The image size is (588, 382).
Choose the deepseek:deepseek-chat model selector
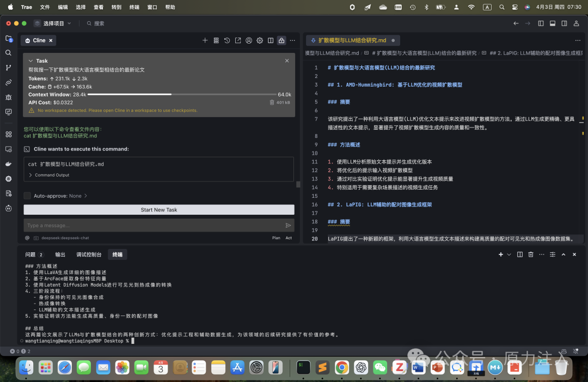tap(65, 238)
